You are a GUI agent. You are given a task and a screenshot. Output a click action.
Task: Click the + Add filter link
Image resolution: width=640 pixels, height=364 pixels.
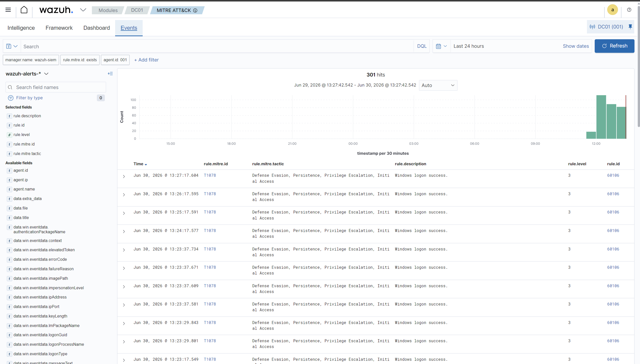[x=146, y=60]
